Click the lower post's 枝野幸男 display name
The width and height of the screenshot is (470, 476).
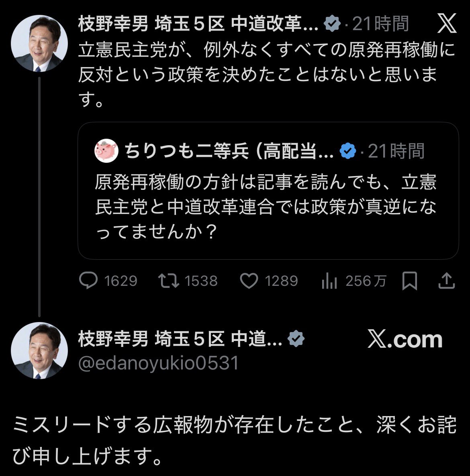pos(180,340)
